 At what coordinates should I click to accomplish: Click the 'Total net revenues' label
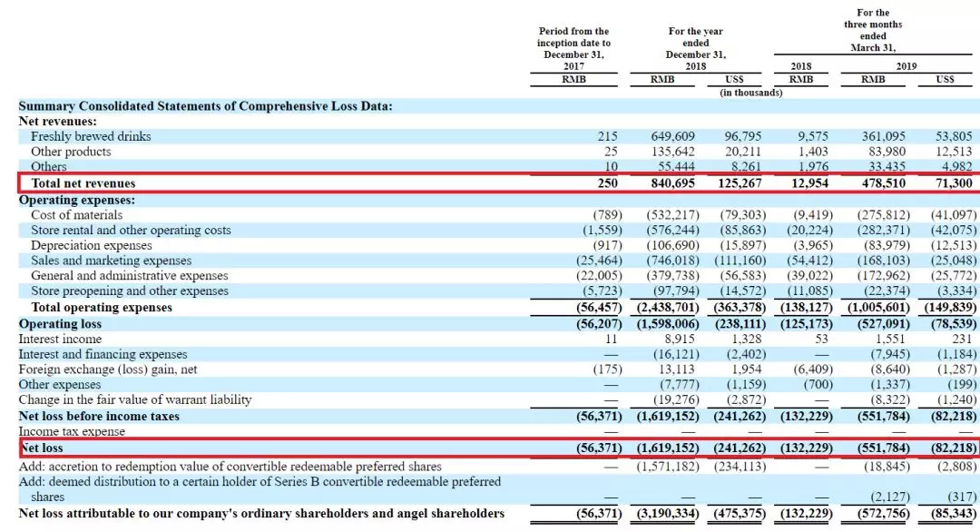pyautogui.click(x=83, y=183)
